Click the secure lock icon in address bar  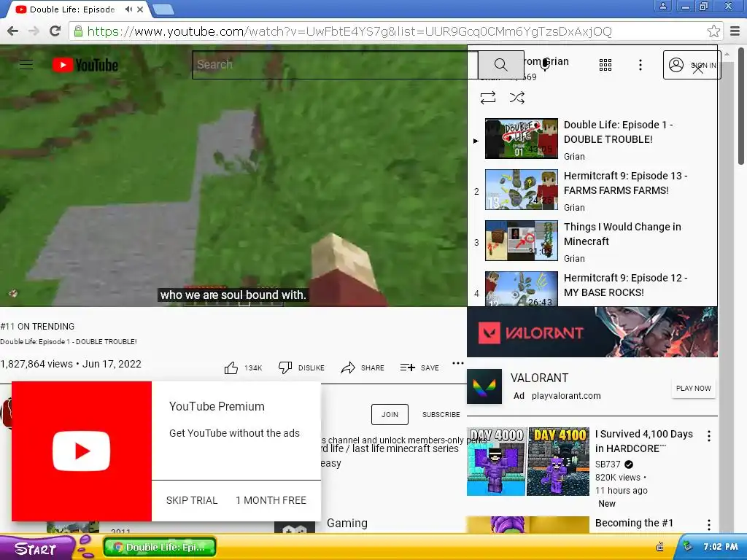coord(78,31)
